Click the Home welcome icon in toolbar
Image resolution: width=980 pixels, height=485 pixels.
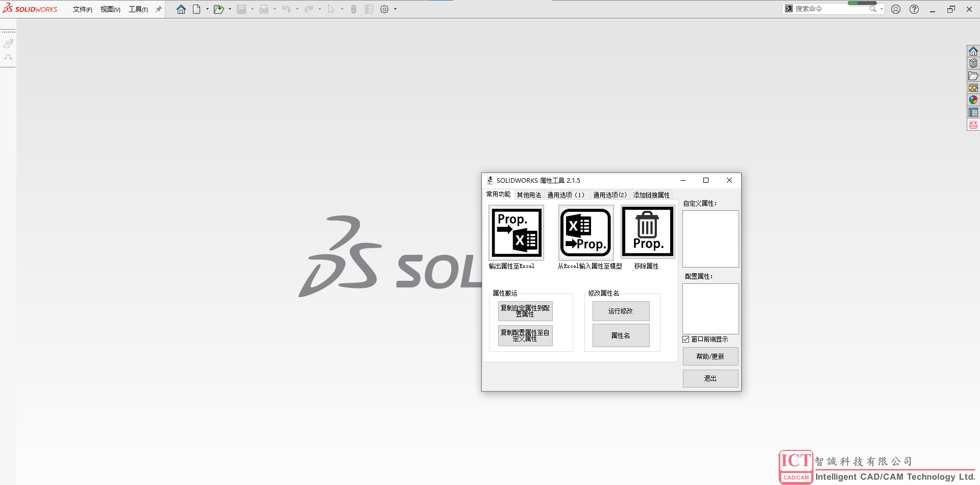click(181, 9)
